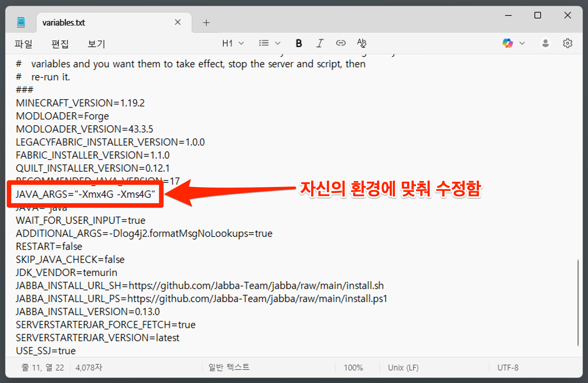
Task: Click the Notepad app icon in the title bar
Action: pos(21,22)
